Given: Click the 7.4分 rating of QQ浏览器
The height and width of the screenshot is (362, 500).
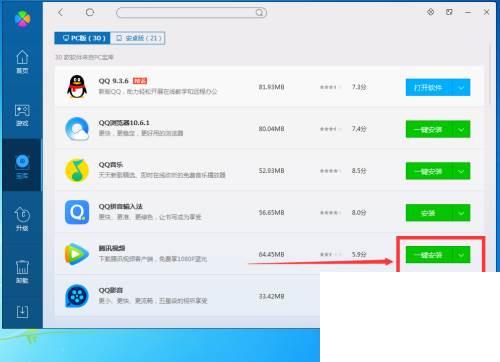Looking at the screenshot, I should tap(359, 129).
